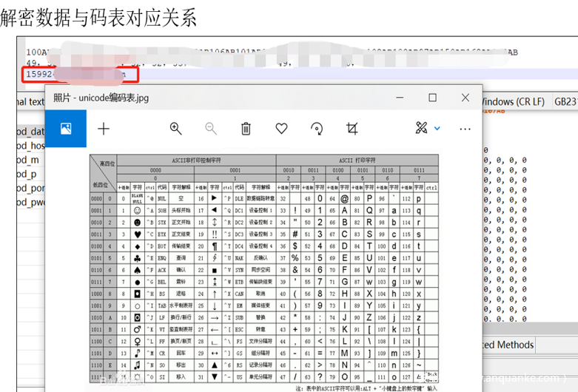Switch to the 'ted Methods' tab in background window
This screenshot has height=392, width=578.
508,345
